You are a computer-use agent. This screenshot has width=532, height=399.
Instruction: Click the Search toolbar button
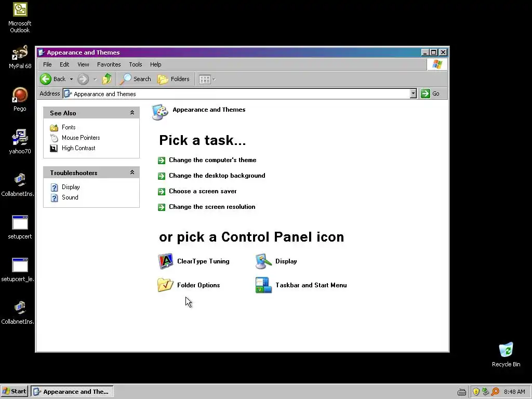[136, 79]
